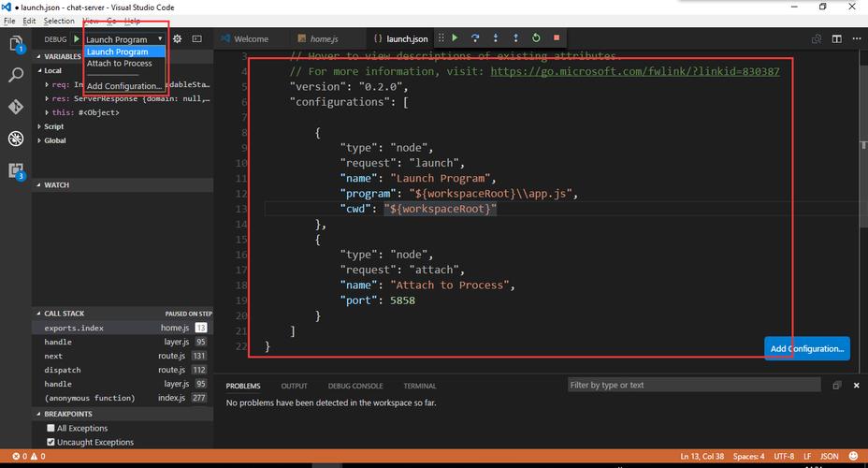This screenshot has height=468, width=868.
Task: Expand the res variable
Action: click(47, 98)
